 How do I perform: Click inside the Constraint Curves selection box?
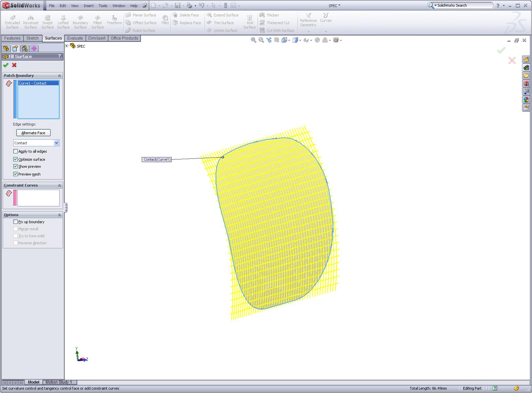pyautogui.click(x=38, y=198)
